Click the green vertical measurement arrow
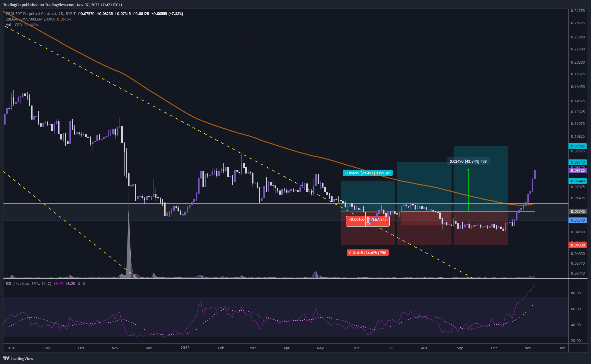Image resolution: width=591 pixels, height=364 pixels. click(x=468, y=190)
